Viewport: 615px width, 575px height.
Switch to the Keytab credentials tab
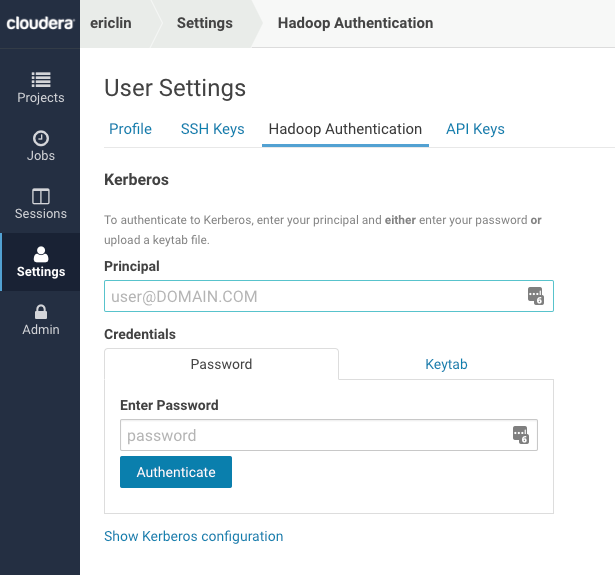[446, 364]
